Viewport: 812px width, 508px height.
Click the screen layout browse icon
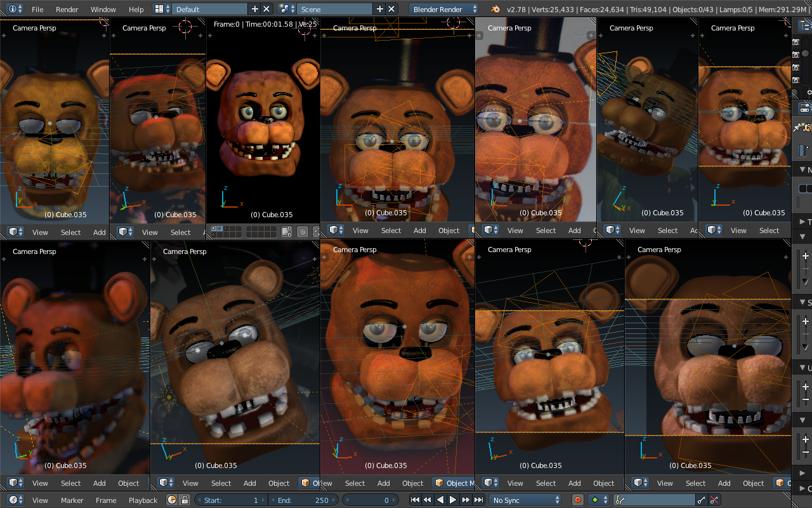[x=162, y=9]
